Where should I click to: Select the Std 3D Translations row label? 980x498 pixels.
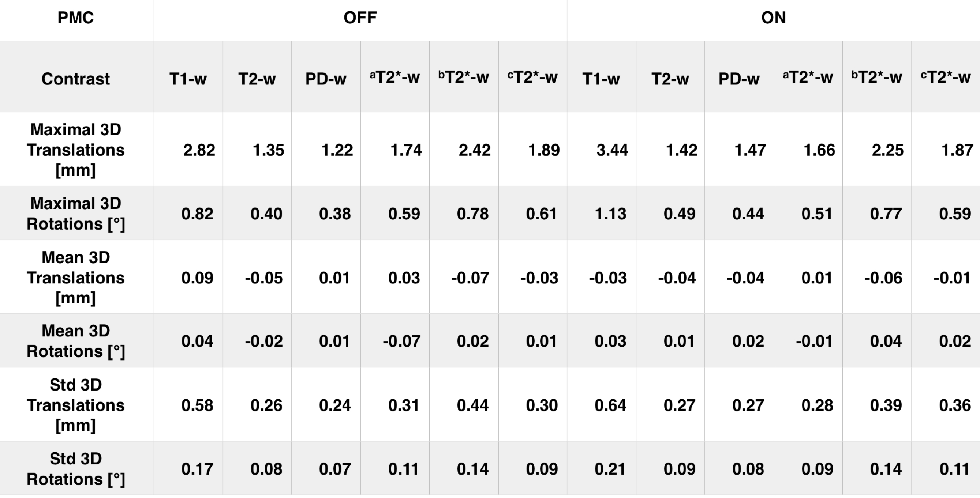click(76, 405)
